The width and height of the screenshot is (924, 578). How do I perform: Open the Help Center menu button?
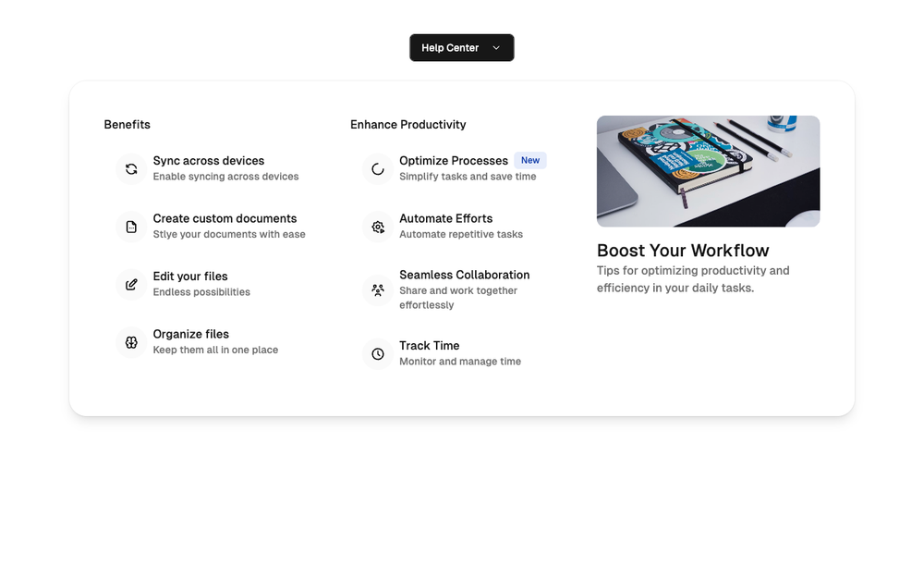tap(461, 48)
